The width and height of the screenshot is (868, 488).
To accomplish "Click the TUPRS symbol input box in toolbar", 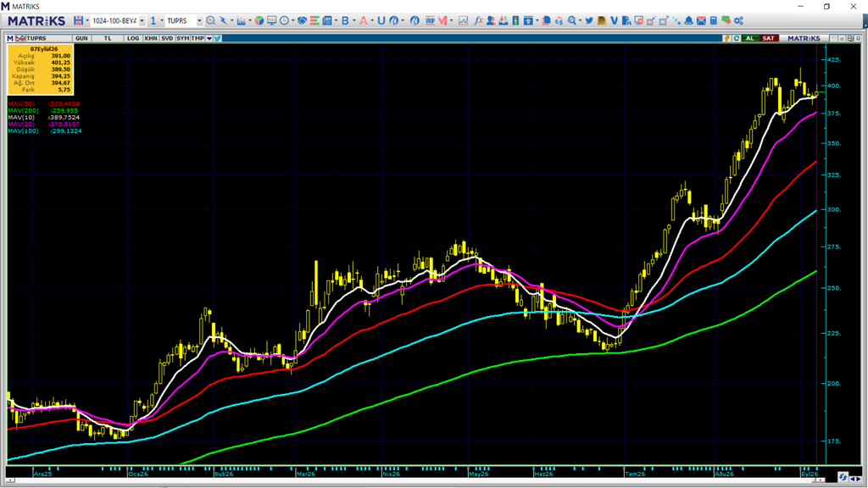I will coord(180,20).
